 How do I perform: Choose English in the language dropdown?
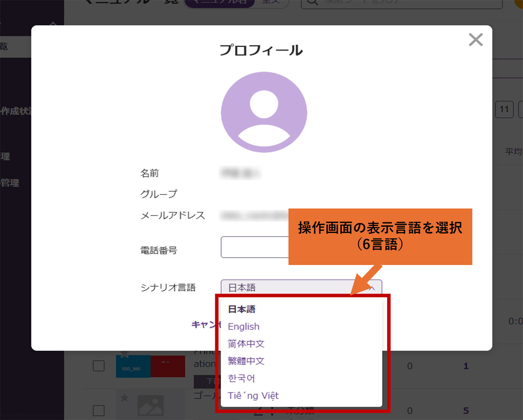click(x=244, y=327)
